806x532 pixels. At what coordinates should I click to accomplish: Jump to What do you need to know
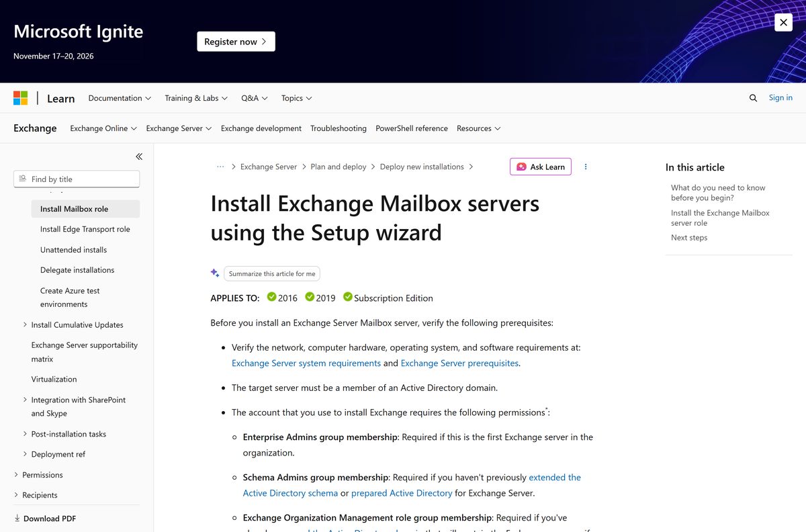[718, 193]
